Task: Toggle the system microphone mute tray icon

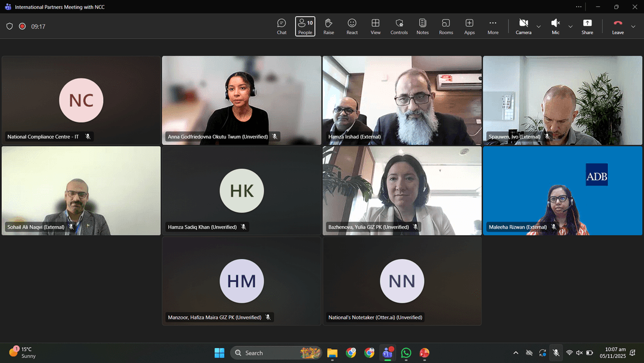Action: pyautogui.click(x=556, y=353)
